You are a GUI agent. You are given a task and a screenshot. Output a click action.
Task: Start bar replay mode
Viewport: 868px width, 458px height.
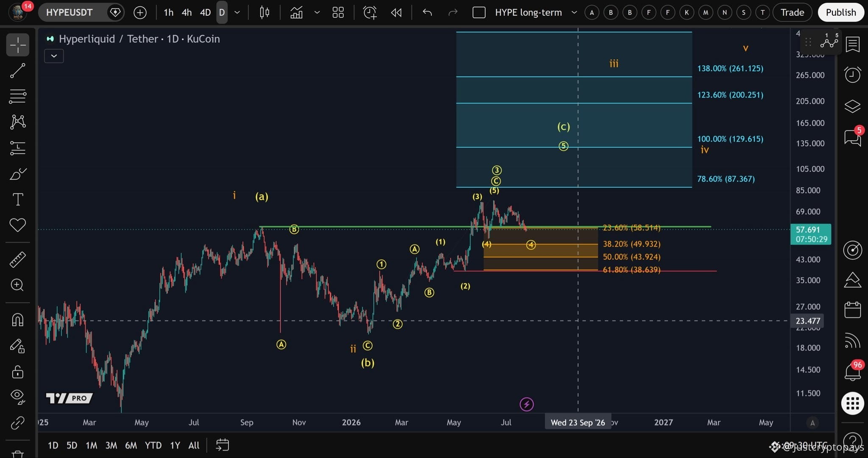396,13
